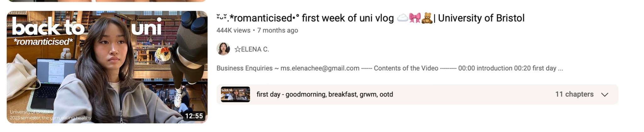Open the description starting with Business Enquiries
The height and width of the screenshot is (132, 644).
point(390,68)
